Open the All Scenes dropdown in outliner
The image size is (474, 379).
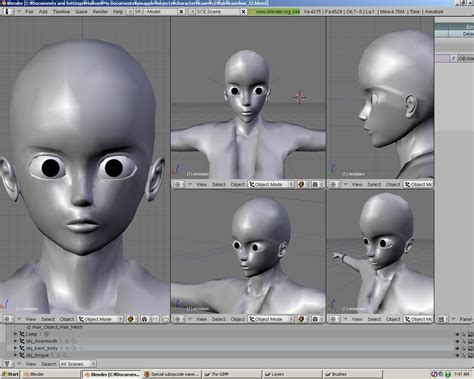click(78, 364)
